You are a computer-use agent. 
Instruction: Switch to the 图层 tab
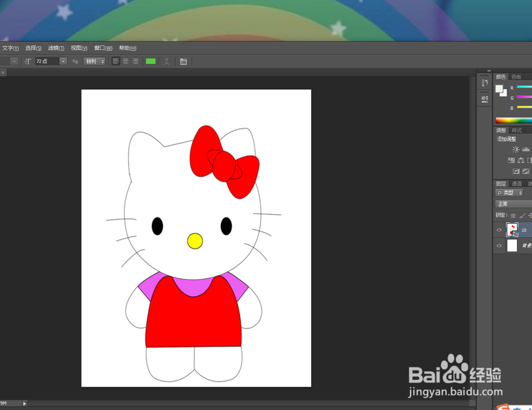(501, 184)
